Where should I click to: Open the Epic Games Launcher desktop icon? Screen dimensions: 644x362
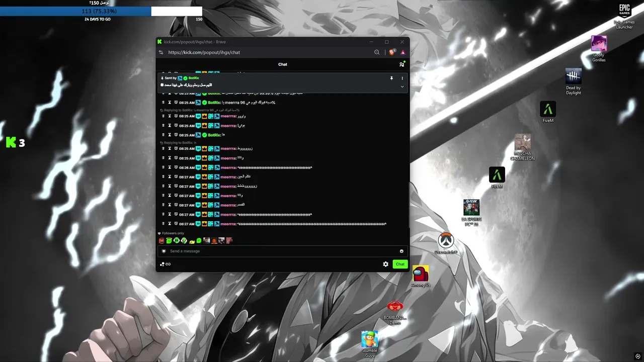(x=624, y=16)
